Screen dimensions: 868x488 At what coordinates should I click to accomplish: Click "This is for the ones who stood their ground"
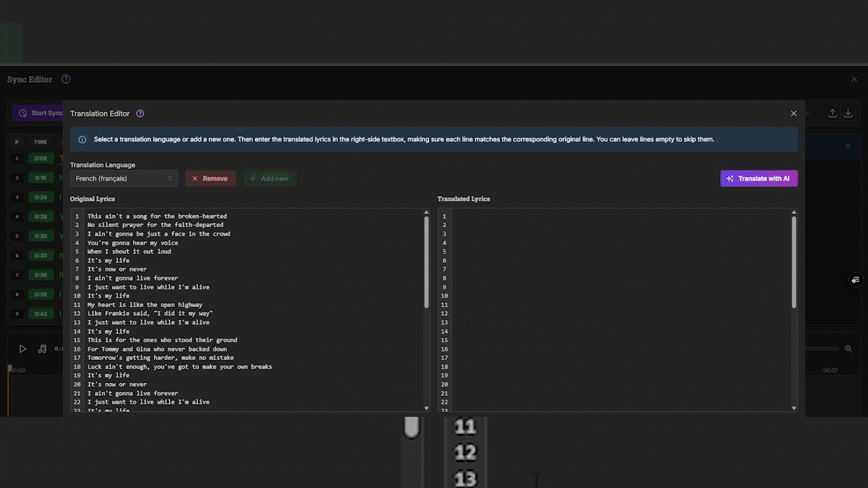[163, 340]
